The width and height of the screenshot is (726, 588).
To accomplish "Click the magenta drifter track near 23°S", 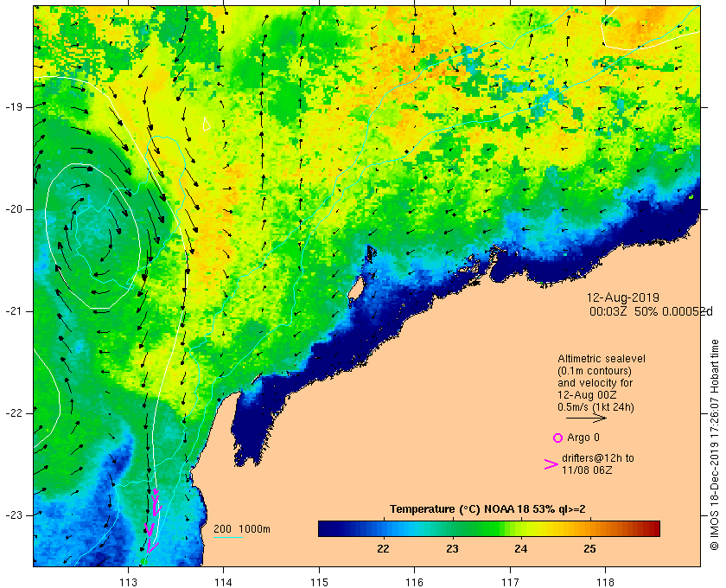I will coord(152,521).
